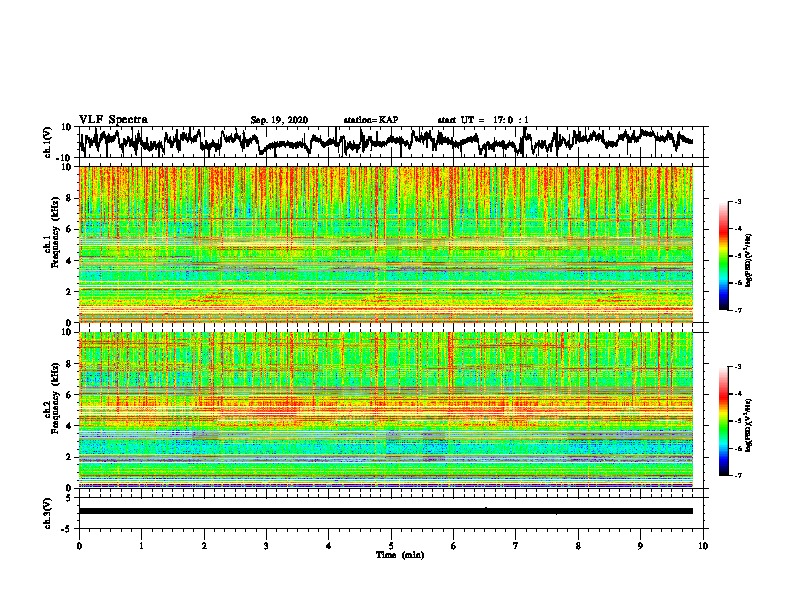Click the "-5" tick on ch.3 voltage axis
Viewport: 792px width, 612px height.
click(x=66, y=529)
